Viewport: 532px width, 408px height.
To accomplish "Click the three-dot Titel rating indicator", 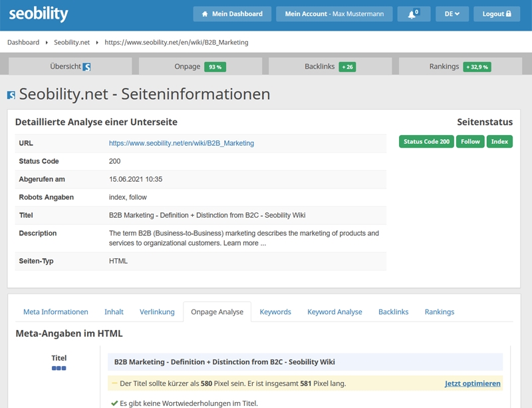I will click(59, 368).
